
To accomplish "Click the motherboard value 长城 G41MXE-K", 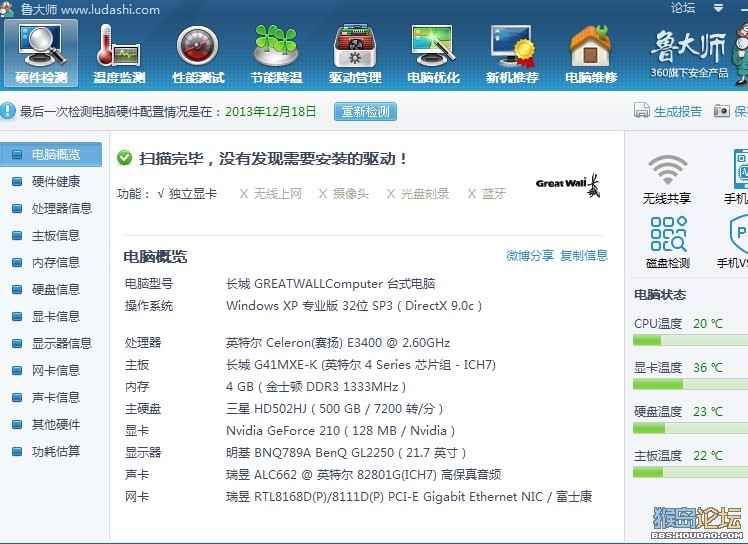I will point(361,365).
